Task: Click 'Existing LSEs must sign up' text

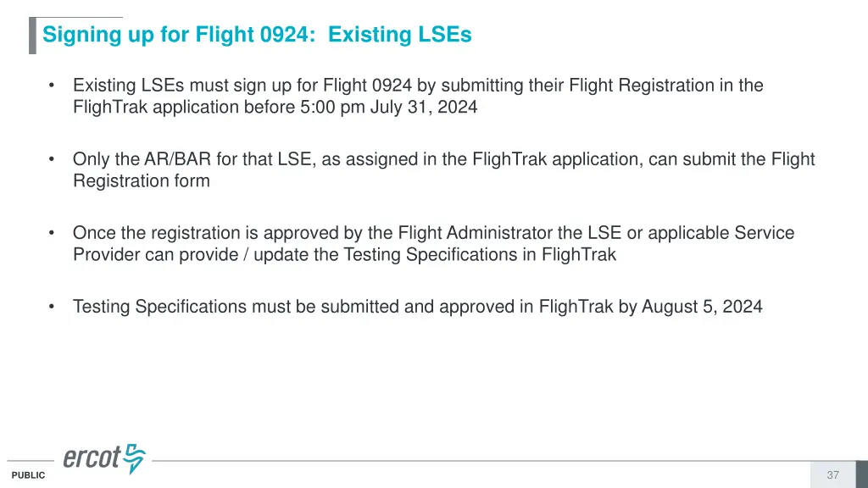Action: [175, 86]
